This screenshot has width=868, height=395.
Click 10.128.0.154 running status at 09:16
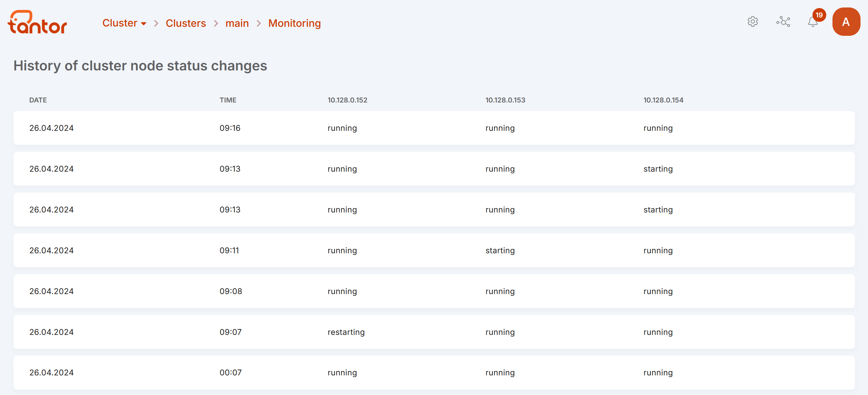coord(658,128)
